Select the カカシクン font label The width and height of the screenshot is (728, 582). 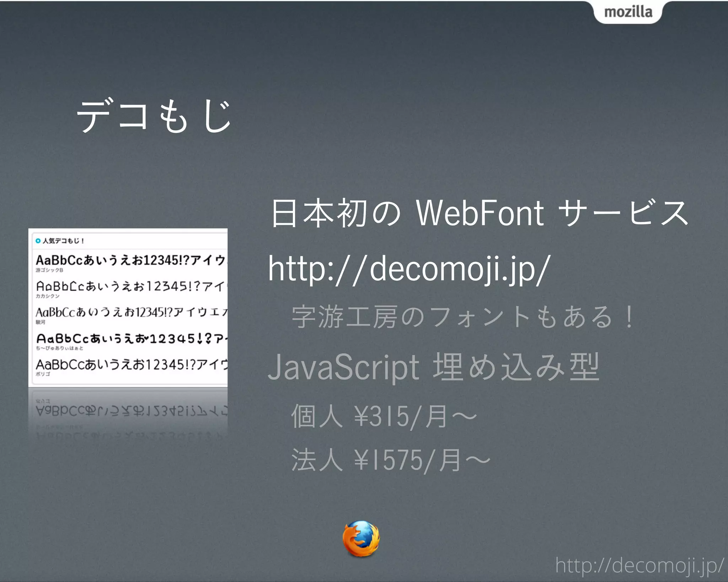pos(47,296)
